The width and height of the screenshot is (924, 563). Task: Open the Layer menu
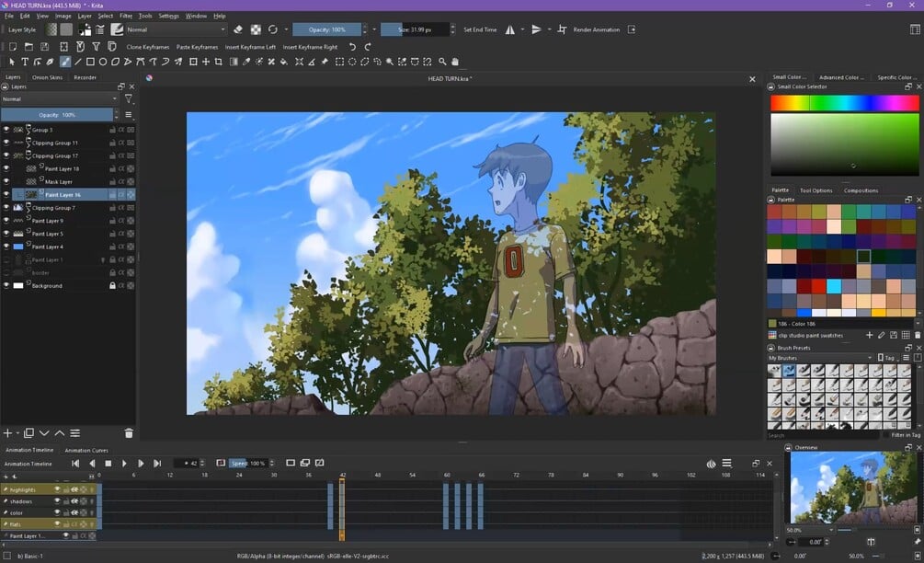tap(85, 16)
